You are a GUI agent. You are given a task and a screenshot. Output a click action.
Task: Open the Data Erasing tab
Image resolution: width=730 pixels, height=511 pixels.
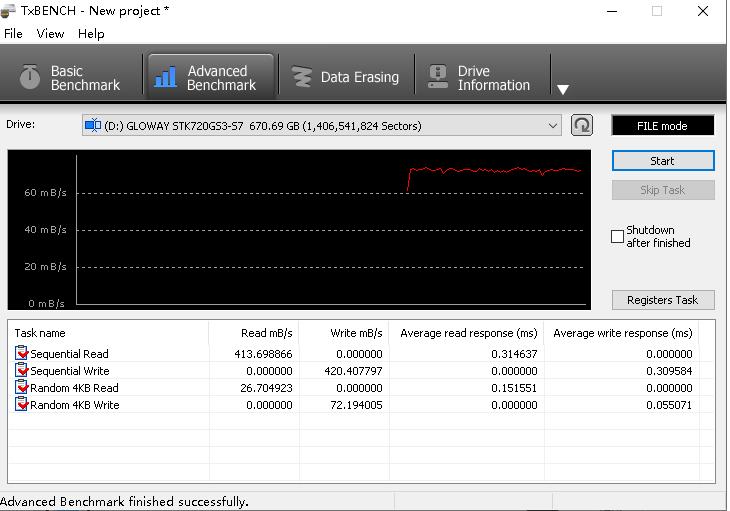click(346, 77)
